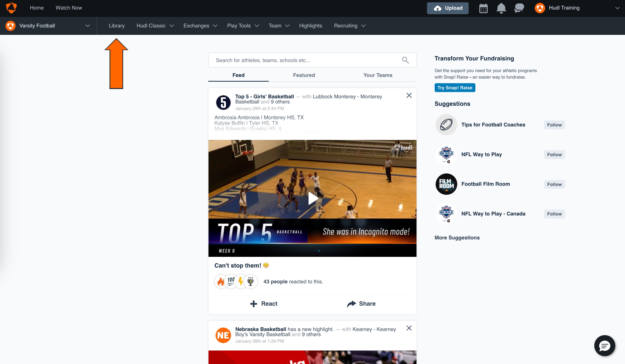Open the messages chat bubble icon
Screen dimensions: 625x364
pyautogui.click(x=519, y=8)
